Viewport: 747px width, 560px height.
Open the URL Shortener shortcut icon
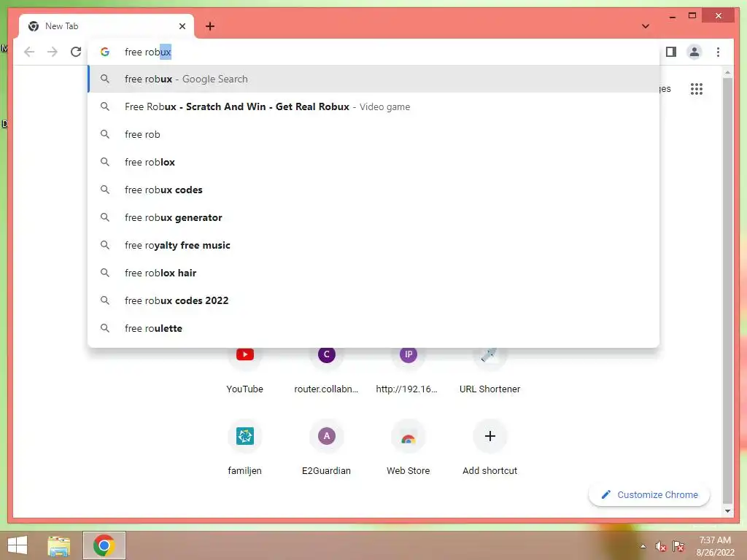(x=489, y=354)
